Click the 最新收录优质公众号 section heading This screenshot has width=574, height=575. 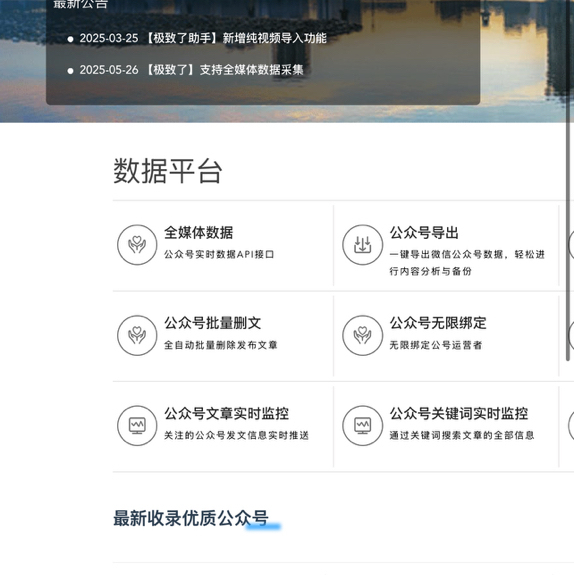coord(191,518)
